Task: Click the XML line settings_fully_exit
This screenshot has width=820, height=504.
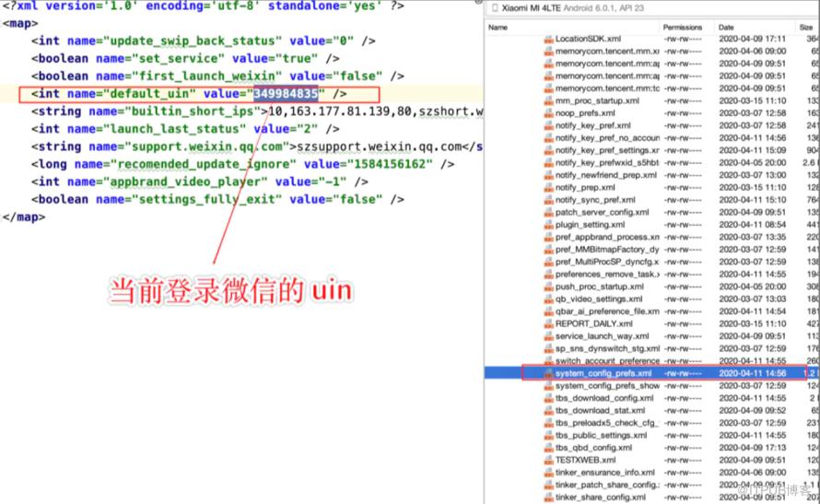Action: click(x=217, y=199)
